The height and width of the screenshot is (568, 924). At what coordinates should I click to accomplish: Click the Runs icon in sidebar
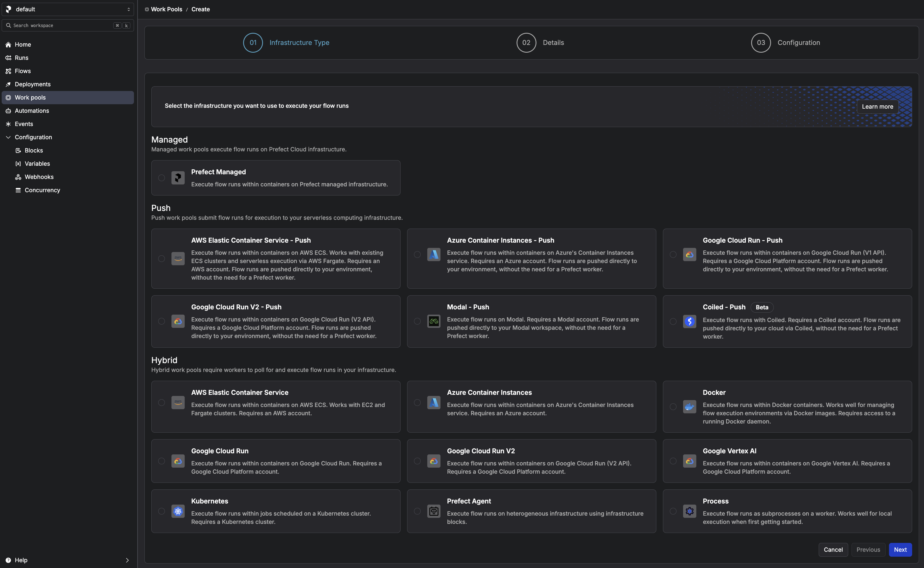8,57
